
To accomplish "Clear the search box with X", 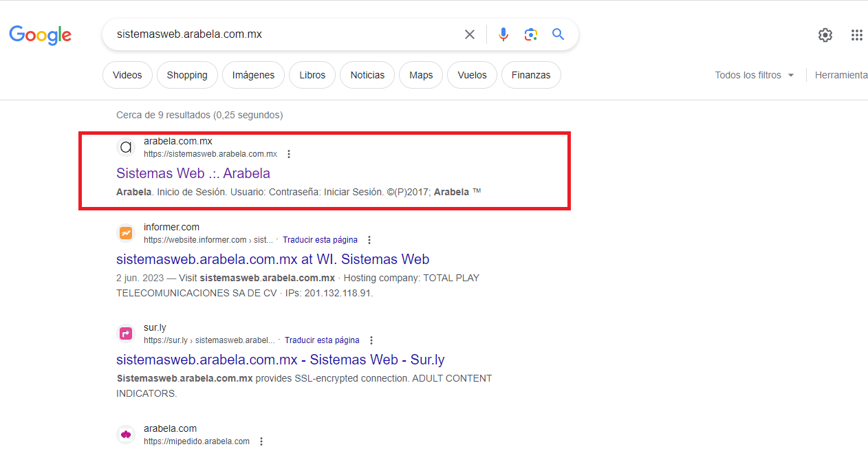I will (x=470, y=34).
